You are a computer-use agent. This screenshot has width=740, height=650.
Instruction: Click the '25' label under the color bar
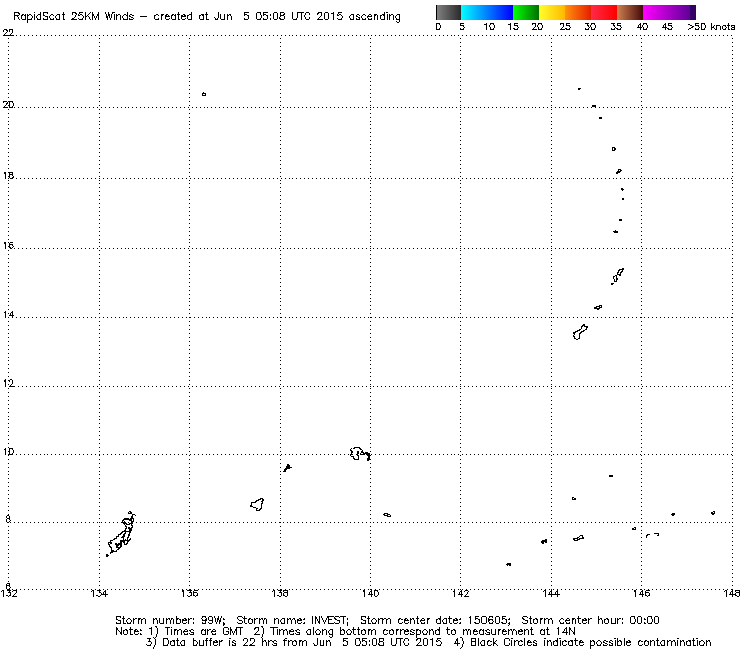pyautogui.click(x=565, y=27)
